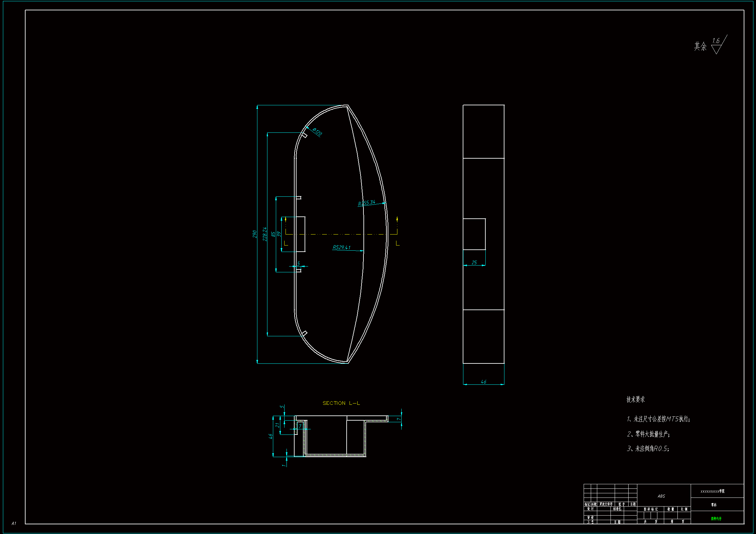Select the 290 overall height dimension
The image size is (756, 534).
pyautogui.click(x=254, y=234)
